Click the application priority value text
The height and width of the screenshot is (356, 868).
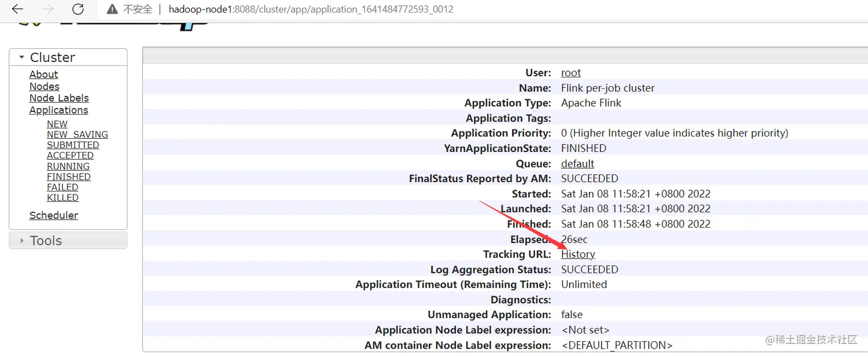[x=675, y=133]
